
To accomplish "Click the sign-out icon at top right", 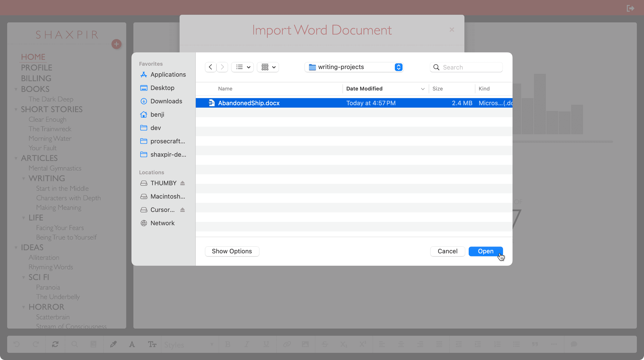I will (x=630, y=8).
